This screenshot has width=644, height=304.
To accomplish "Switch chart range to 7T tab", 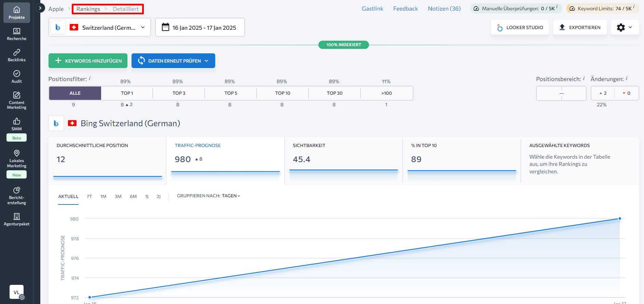I will pos(89,196).
